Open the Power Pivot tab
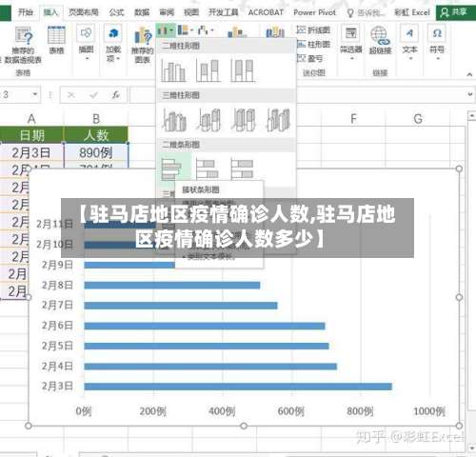This screenshot has height=457, width=476. pos(315,12)
